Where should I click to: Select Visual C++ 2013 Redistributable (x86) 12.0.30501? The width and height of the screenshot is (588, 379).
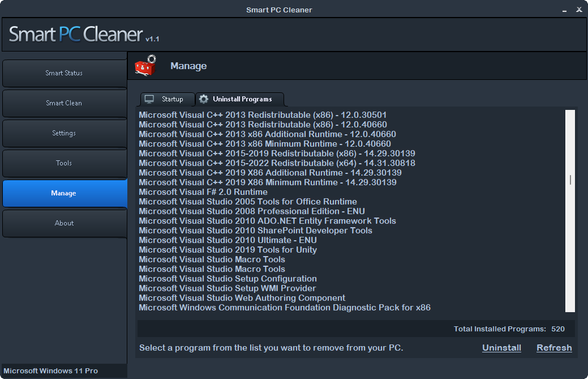263,115
